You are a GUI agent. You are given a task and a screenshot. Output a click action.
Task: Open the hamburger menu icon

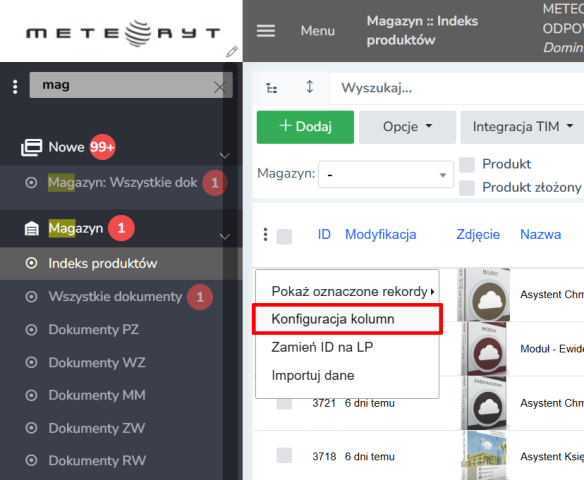[x=266, y=31]
